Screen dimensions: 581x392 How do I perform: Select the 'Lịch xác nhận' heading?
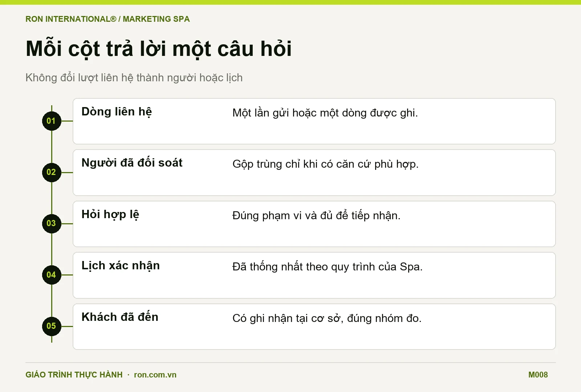coord(121,266)
